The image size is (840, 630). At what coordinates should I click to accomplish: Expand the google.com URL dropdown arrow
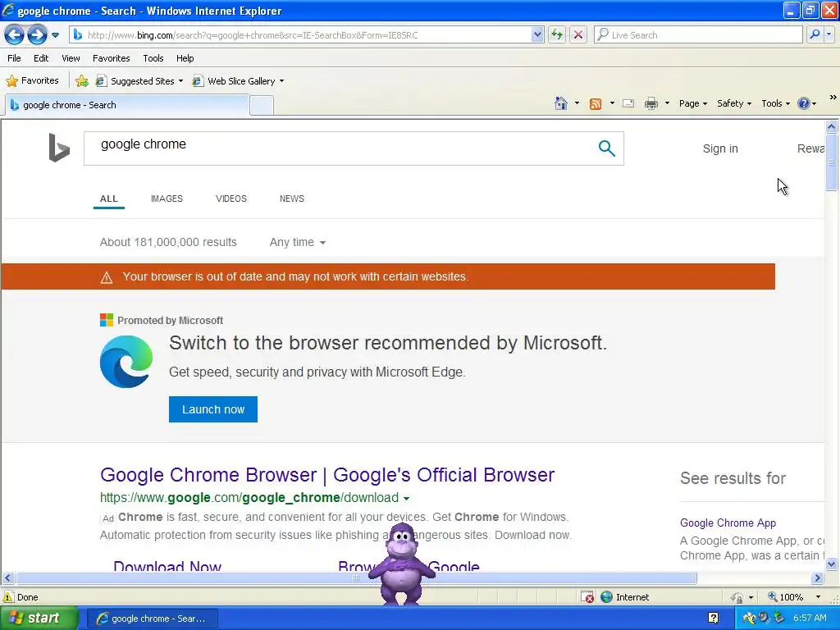click(407, 498)
